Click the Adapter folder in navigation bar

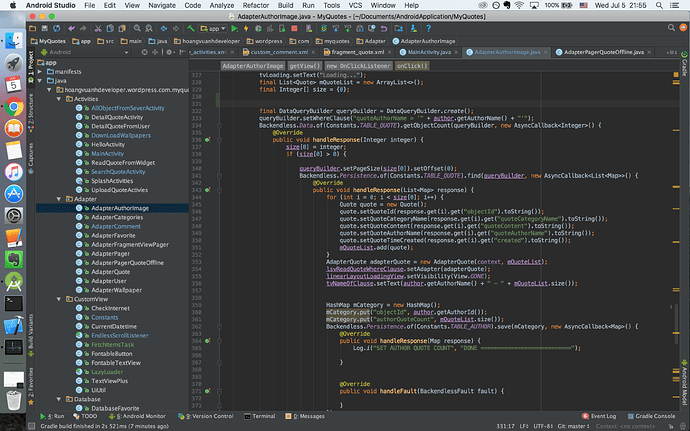pos(371,41)
